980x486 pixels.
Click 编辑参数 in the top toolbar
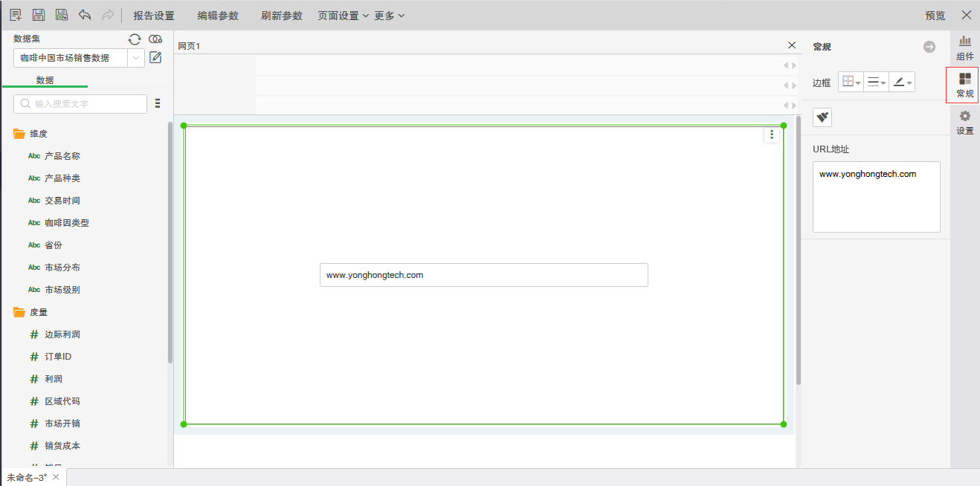[x=218, y=15]
